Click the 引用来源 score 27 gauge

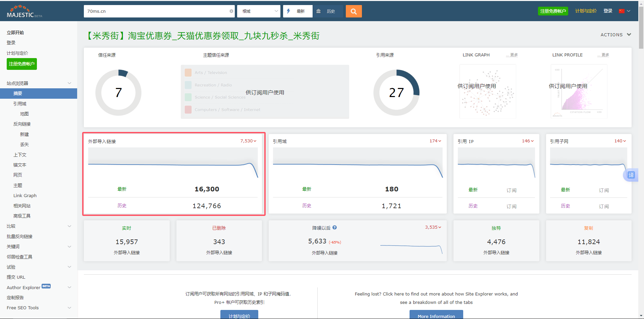click(396, 93)
